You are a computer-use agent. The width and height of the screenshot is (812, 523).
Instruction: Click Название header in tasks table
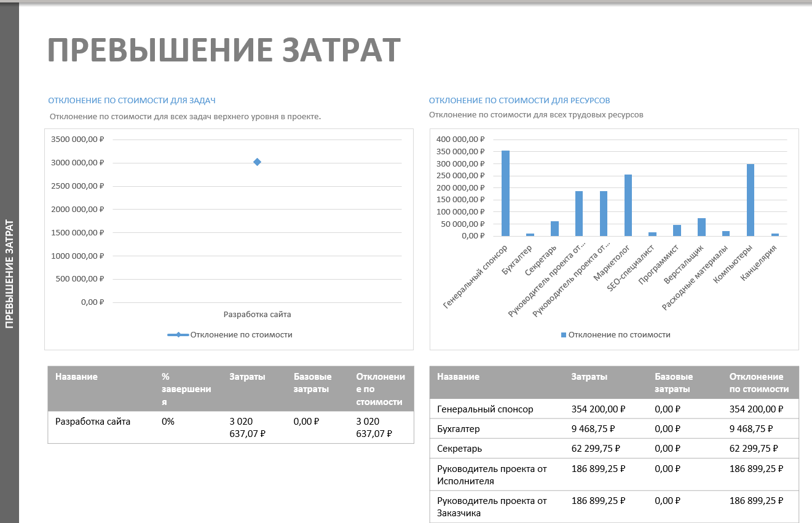[x=76, y=377]
